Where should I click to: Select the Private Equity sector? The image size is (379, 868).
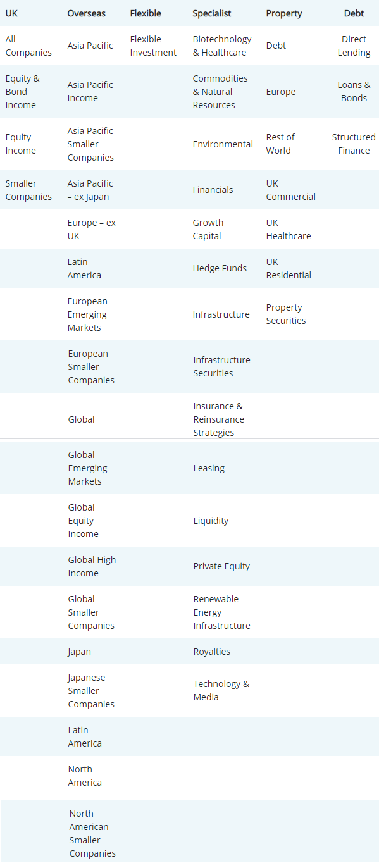point(221,566)
